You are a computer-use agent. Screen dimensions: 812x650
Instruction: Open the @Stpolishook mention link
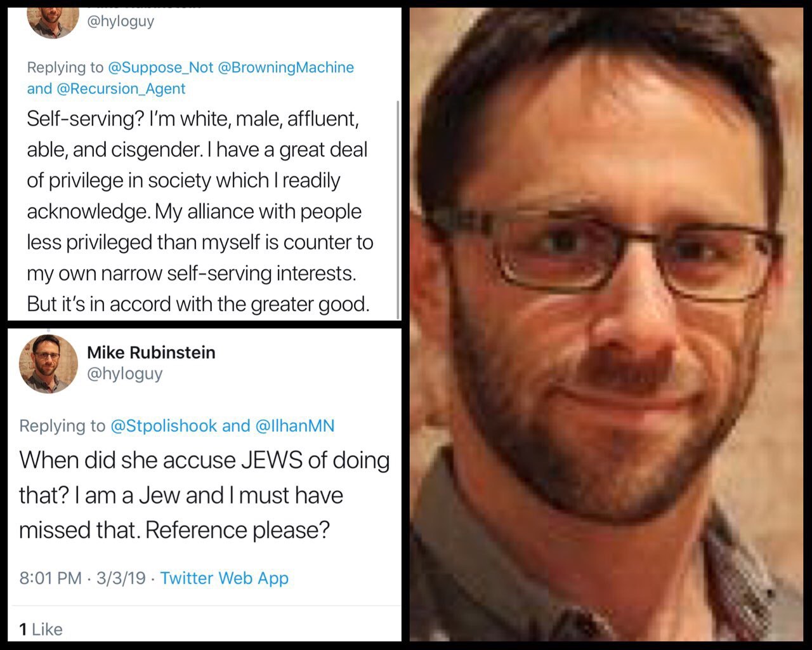coord(164,425)
